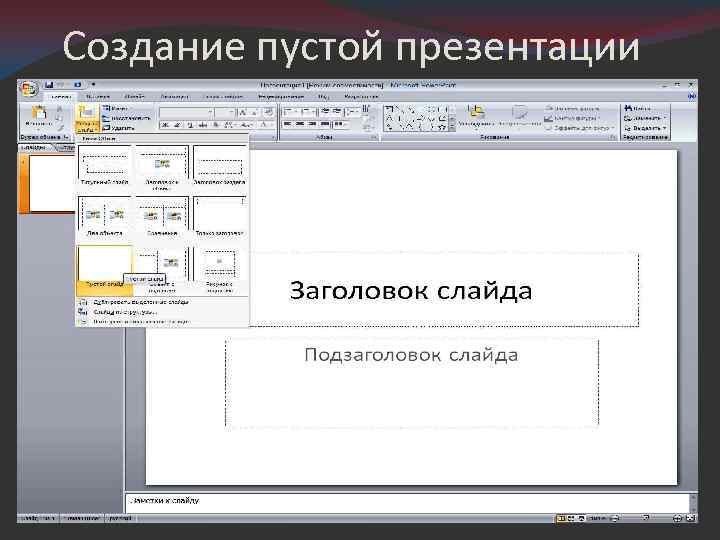Click the Заметки к слайду notes field

click(x=408, y=503)
